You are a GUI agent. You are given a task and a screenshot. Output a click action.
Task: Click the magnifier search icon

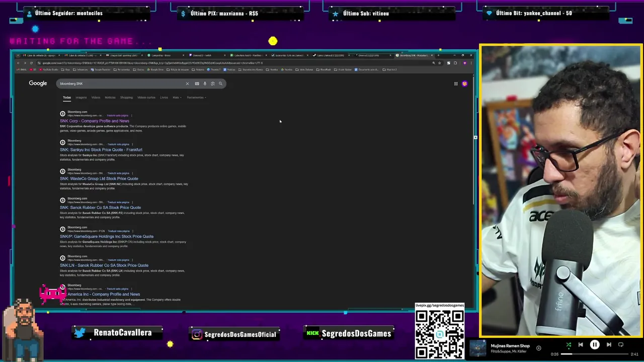point(220,83)
